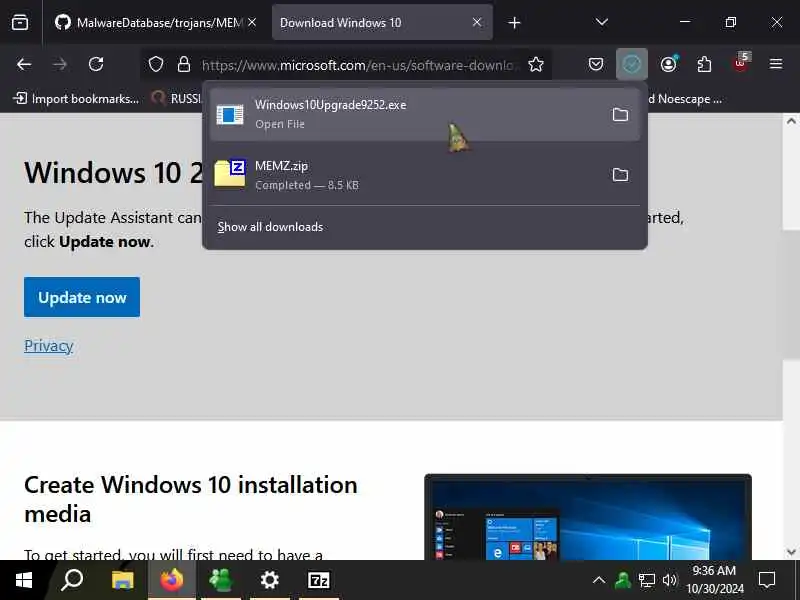
Task: Open the Windows Start menu
Action: point(24,580)
